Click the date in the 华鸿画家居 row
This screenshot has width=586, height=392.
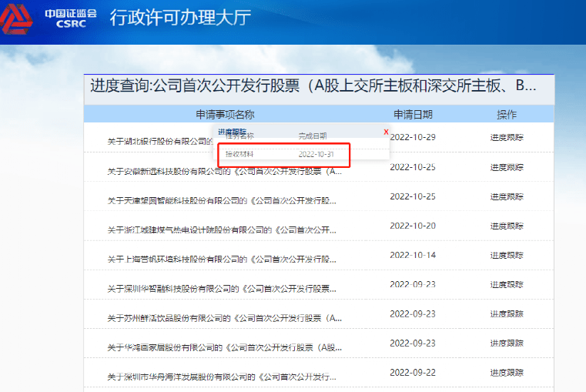pyautogui.click(x=413, y=343)
